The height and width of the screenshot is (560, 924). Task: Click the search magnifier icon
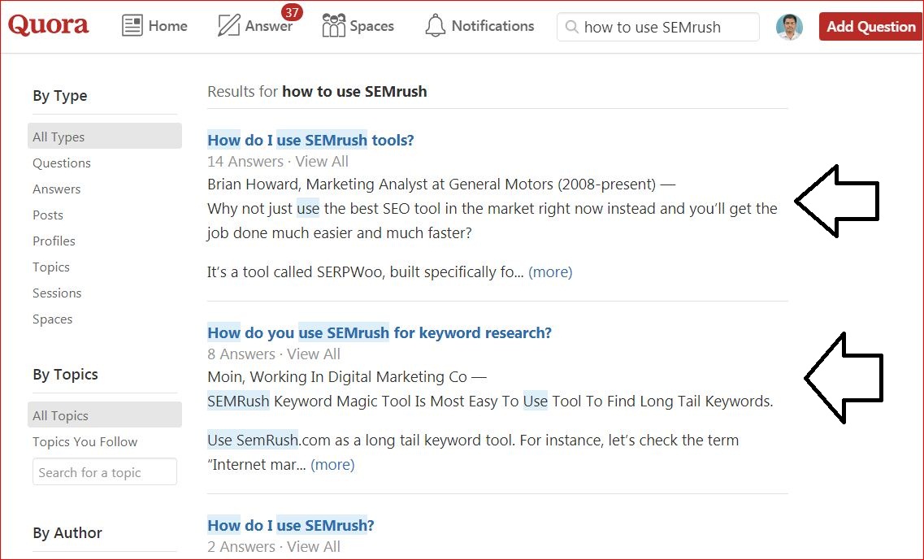pyautogui.click(x=571, y=27)
